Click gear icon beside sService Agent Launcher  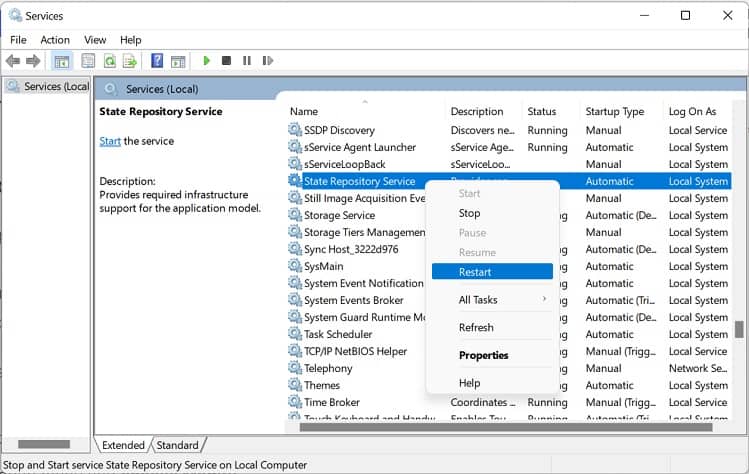[295, 147]
